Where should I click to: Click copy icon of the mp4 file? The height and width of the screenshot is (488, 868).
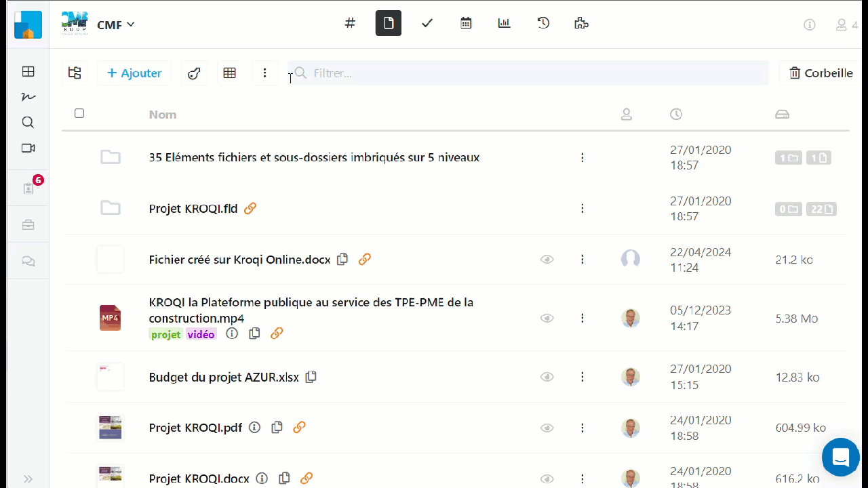[254, 333]
